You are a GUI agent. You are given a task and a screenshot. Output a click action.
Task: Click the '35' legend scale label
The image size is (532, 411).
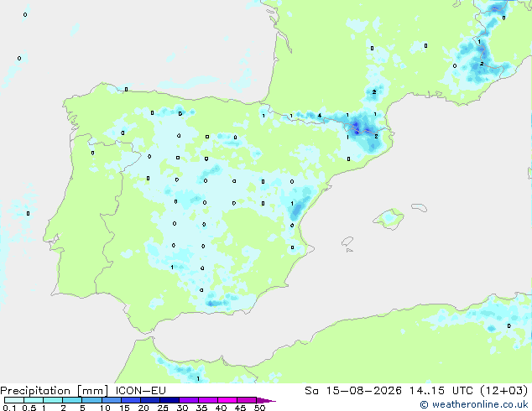201,408
